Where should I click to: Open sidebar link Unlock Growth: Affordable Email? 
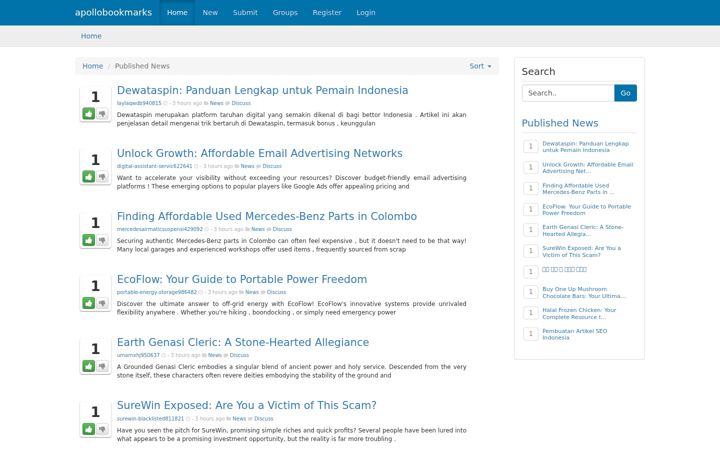pyautogui.click(x=588, y=168)
